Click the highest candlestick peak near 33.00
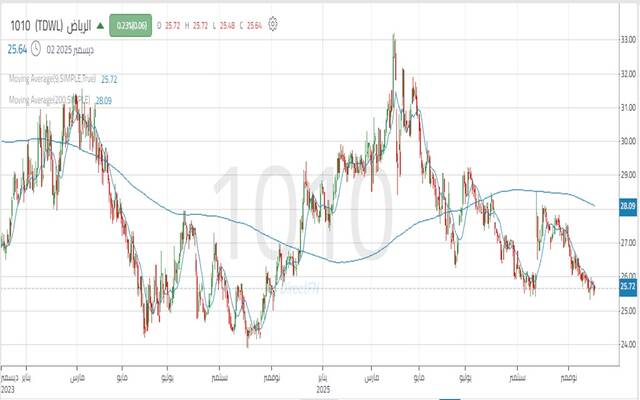Viewport: 640px width, 400px height. click(393, 37)
